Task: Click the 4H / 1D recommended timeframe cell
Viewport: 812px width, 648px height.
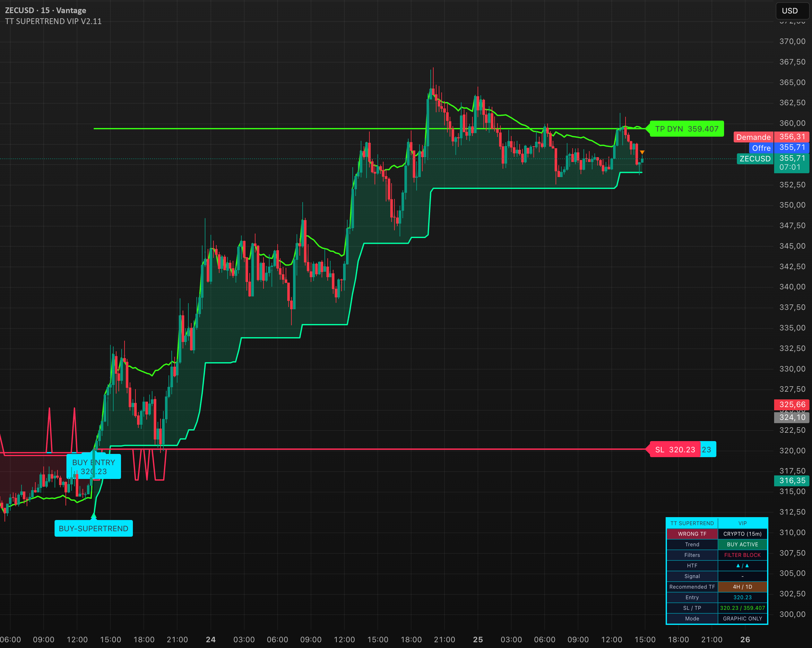Action: [742, 587]
